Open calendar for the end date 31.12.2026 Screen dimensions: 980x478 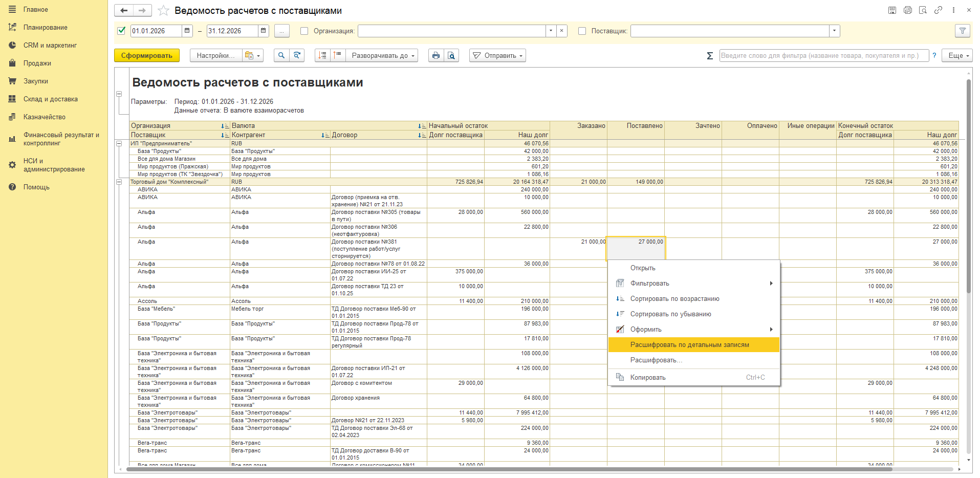(264, 31)
